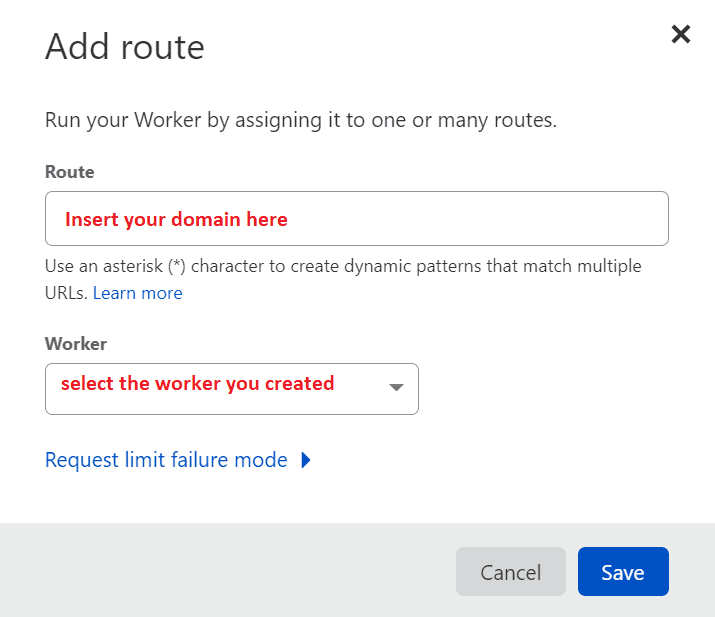The image size is (715, 617).
Task: Click the Worker dropdown caret arrow
Action: pyautogui.click(x=395, y=388)
